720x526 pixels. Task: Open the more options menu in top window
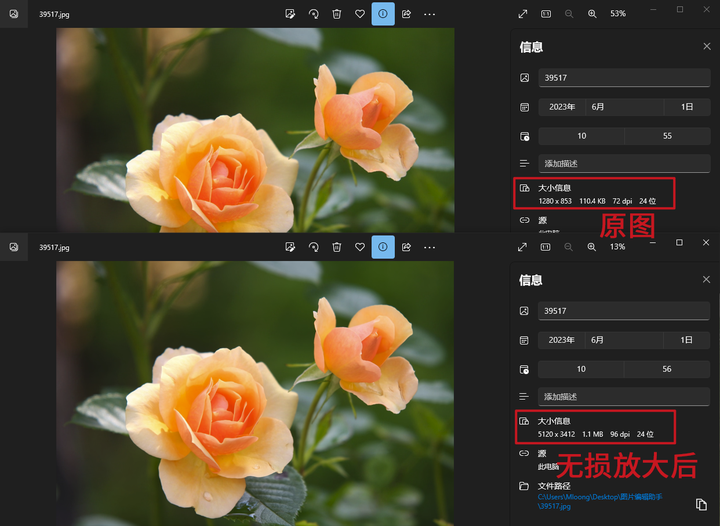pyautogui.click(x=429, y=14)
